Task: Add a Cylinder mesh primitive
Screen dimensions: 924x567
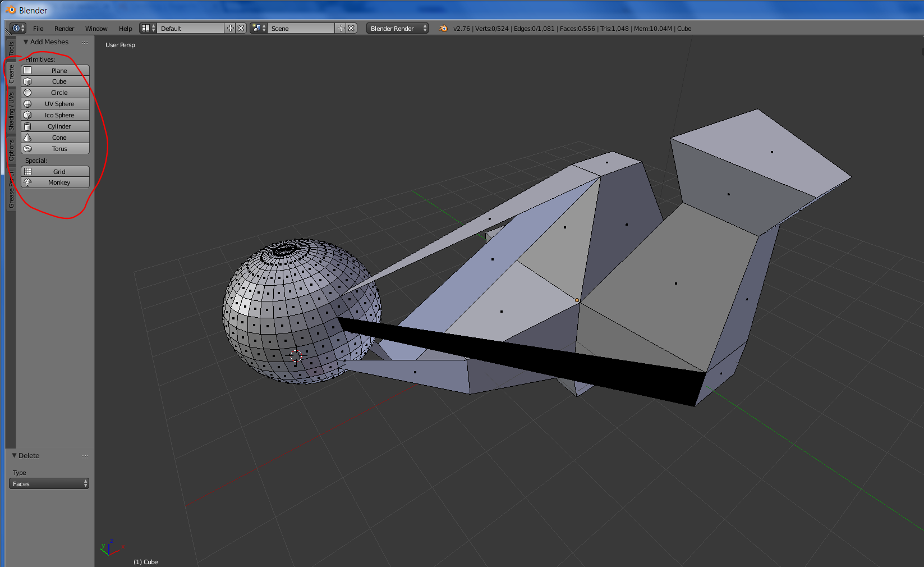Action: [x=55, y=126]
